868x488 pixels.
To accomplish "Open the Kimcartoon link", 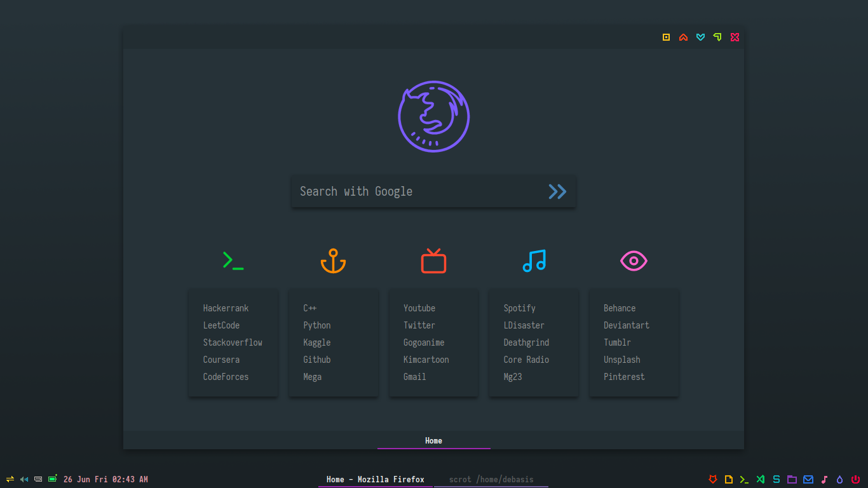I will 426,360.
